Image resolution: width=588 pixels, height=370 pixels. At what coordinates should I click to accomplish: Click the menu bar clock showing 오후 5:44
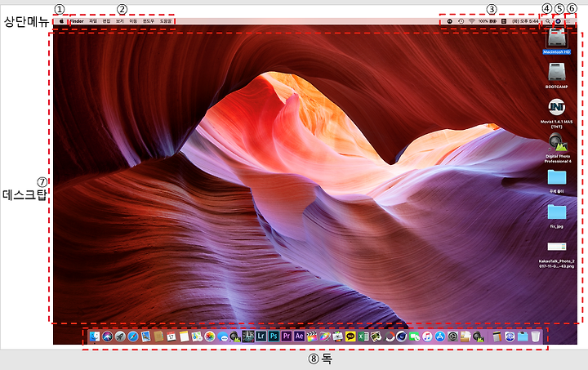tap(525, 21)
